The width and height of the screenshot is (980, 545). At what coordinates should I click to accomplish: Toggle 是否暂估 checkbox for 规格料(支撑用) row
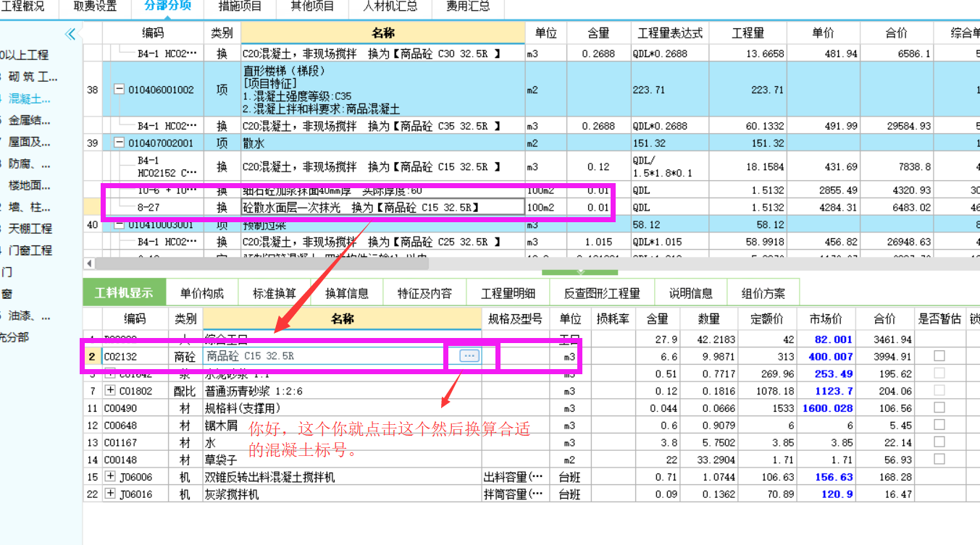click(939, 407)
